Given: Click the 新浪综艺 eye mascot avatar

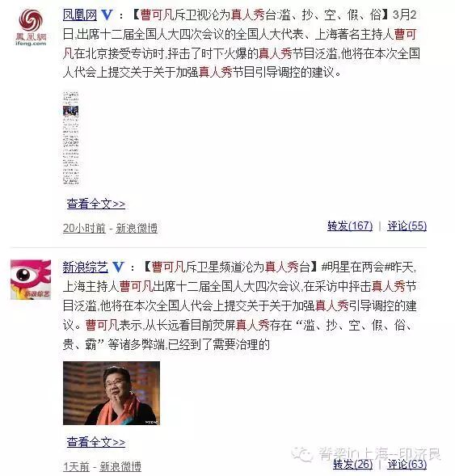Looking at the screenshot, I should (x=31, y=280).
